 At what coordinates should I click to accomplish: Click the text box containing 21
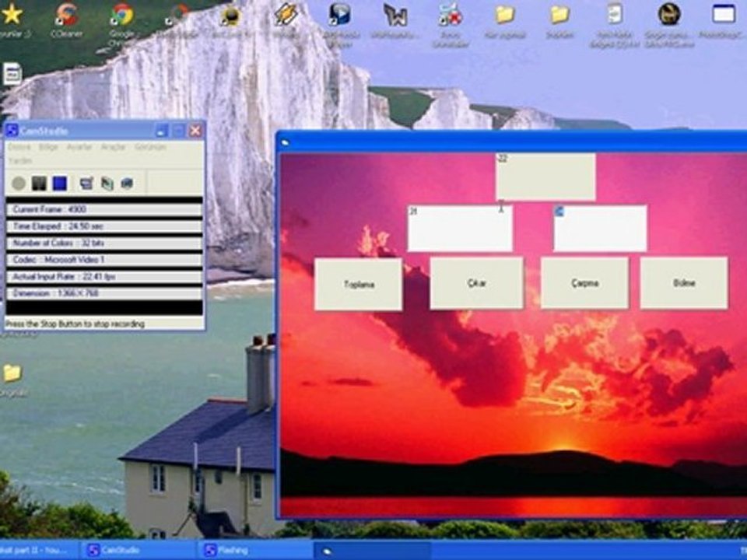tap(460, 229)
